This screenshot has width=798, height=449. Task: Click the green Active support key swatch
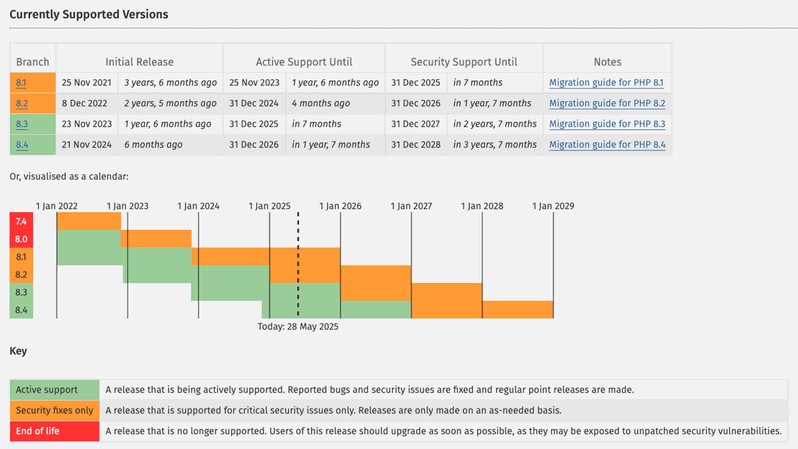pyautogui.click(x=54, y=390)
